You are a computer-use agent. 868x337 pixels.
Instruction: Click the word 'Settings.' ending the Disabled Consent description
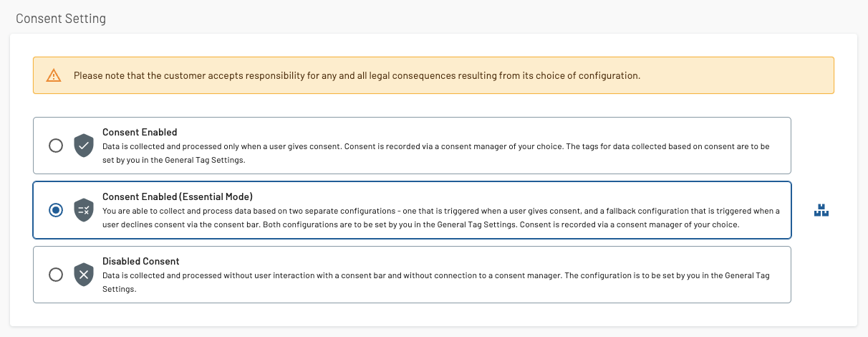[119, 289]
